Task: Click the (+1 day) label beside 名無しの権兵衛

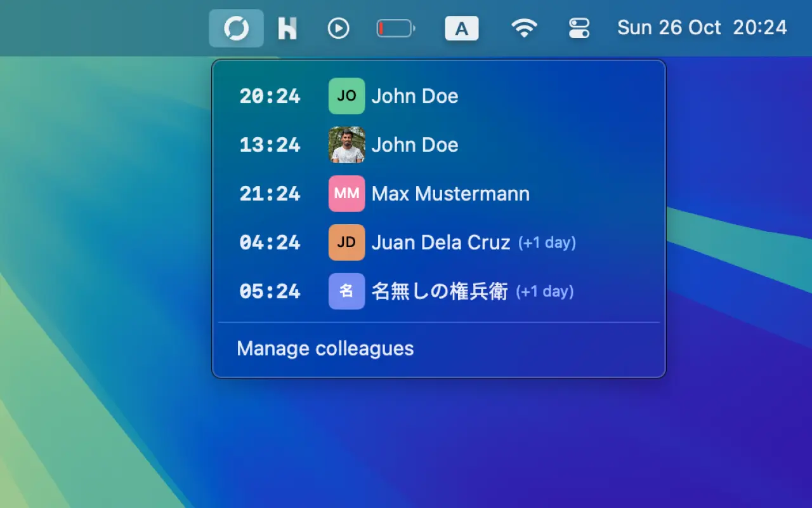Action: click(544, 292)
